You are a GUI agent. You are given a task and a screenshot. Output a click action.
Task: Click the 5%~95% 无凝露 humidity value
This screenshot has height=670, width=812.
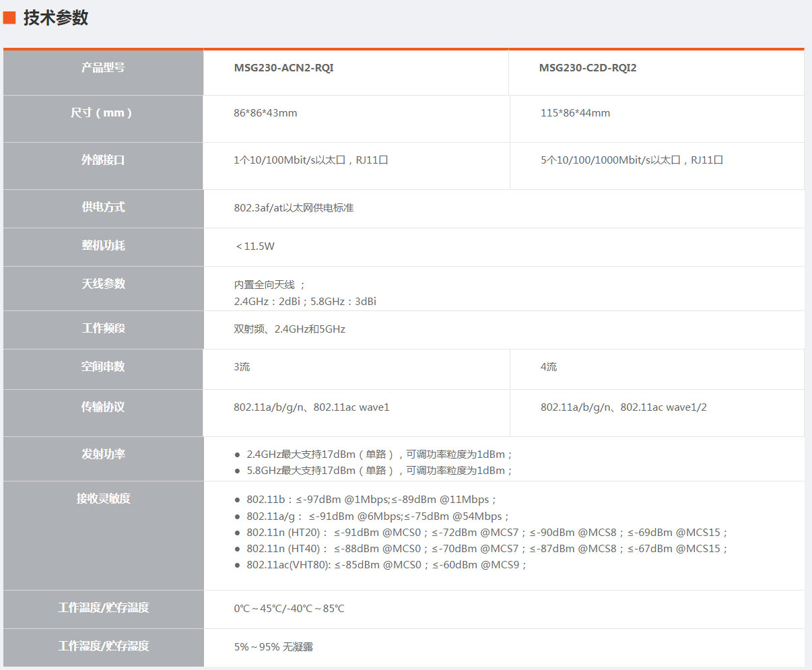pyautogui.click(x=273, y=647)
